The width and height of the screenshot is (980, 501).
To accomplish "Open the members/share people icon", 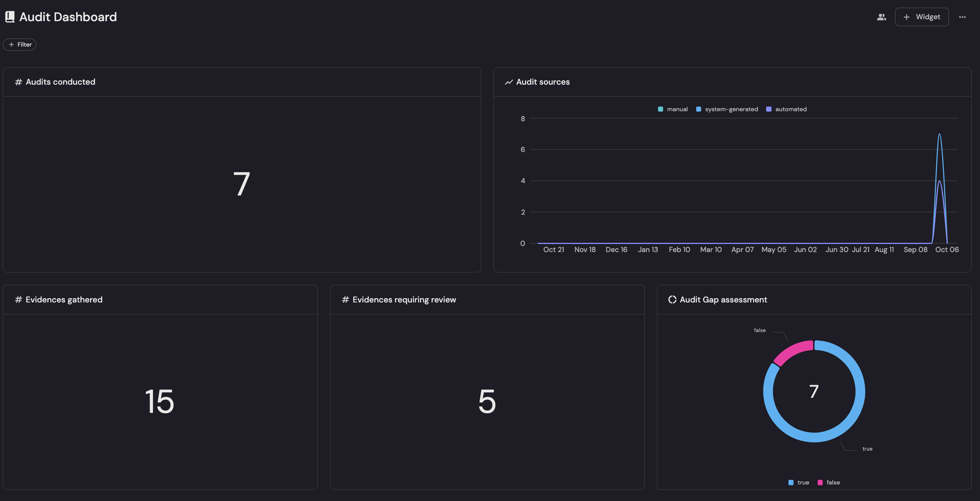I will point(882,17).
